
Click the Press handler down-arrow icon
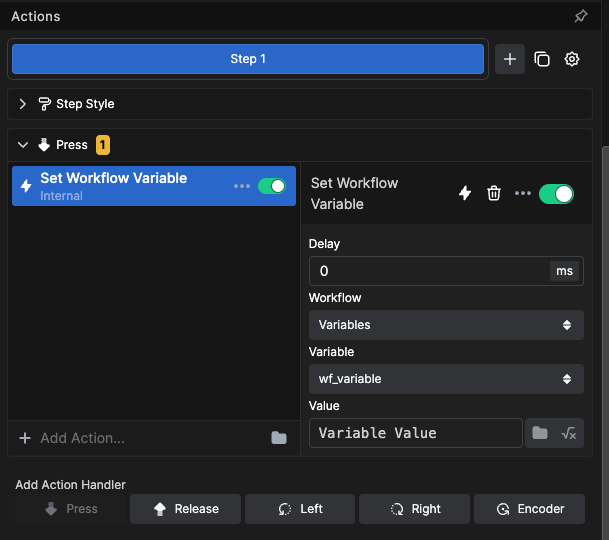coord(44,145)
